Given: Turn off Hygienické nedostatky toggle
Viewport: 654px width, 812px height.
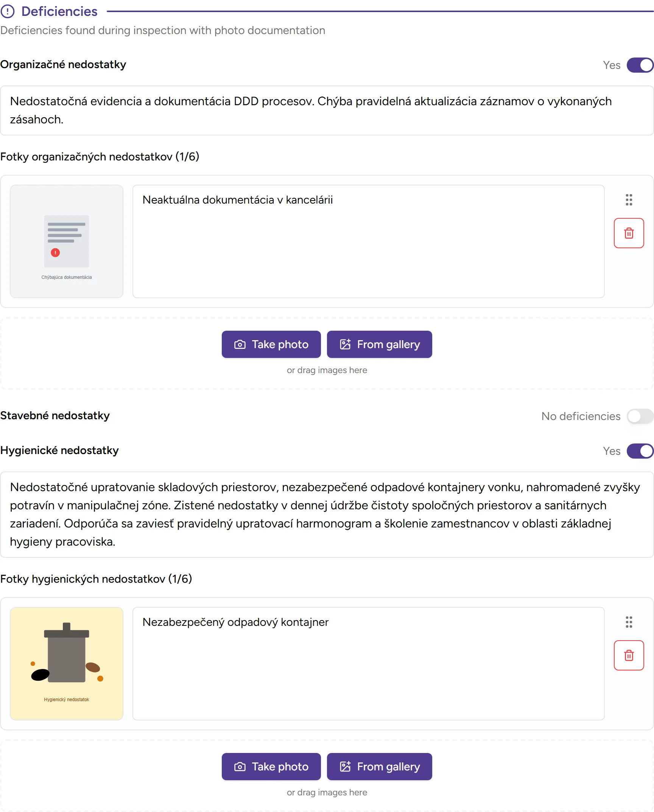Looking at the screenshot, I should point(640,451).
